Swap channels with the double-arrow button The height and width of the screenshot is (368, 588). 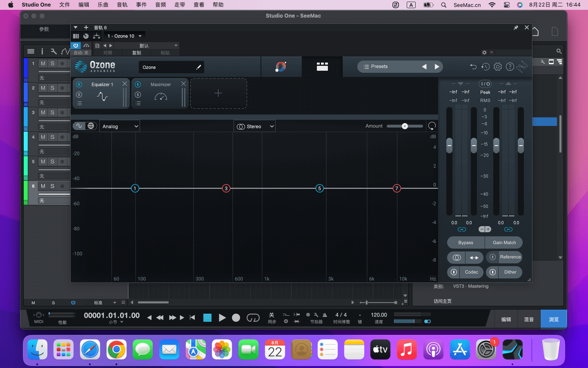point(474,258)
